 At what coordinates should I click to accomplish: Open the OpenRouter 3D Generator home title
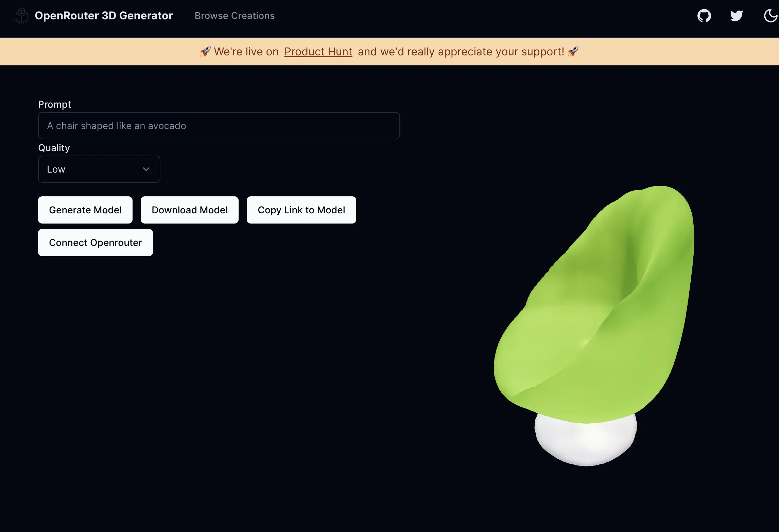pyautogui.click(x=104, y=16)
